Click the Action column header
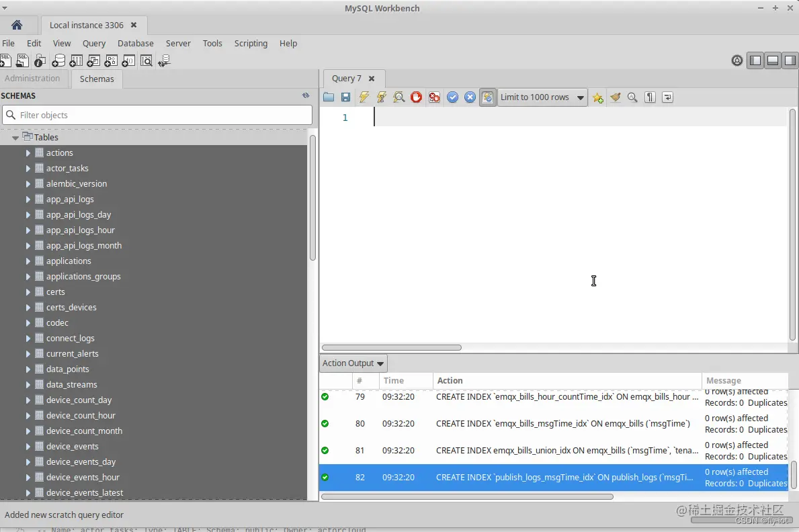Viewport: 799px width, 532px height. point(567,381)
